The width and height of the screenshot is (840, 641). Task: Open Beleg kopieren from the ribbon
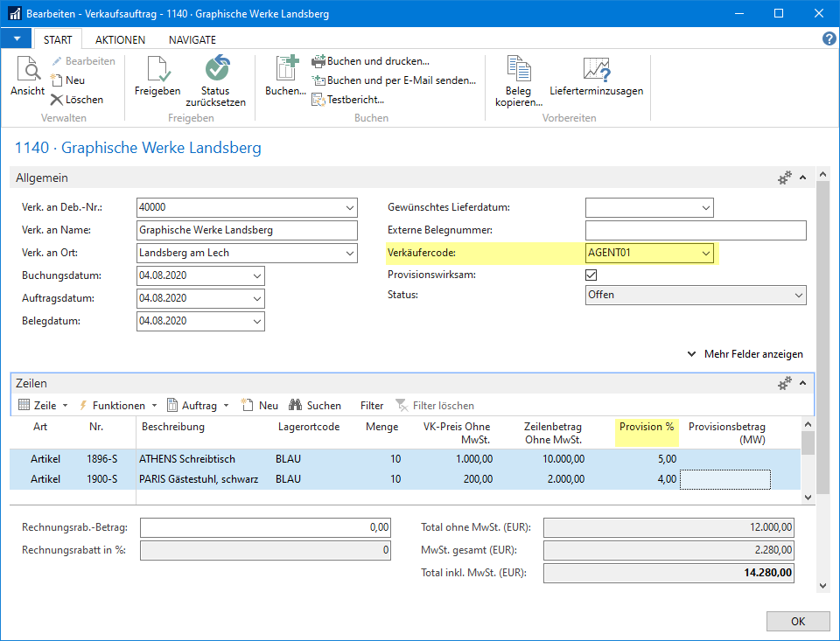pyautogui.click(x=519, y=70)
